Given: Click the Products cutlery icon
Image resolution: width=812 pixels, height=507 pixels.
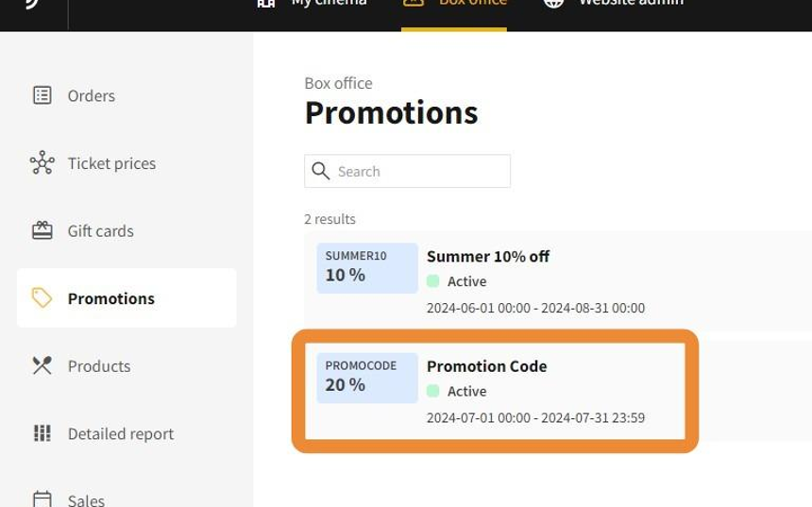Looking at the screenshot, I should [x=42, y=366].
